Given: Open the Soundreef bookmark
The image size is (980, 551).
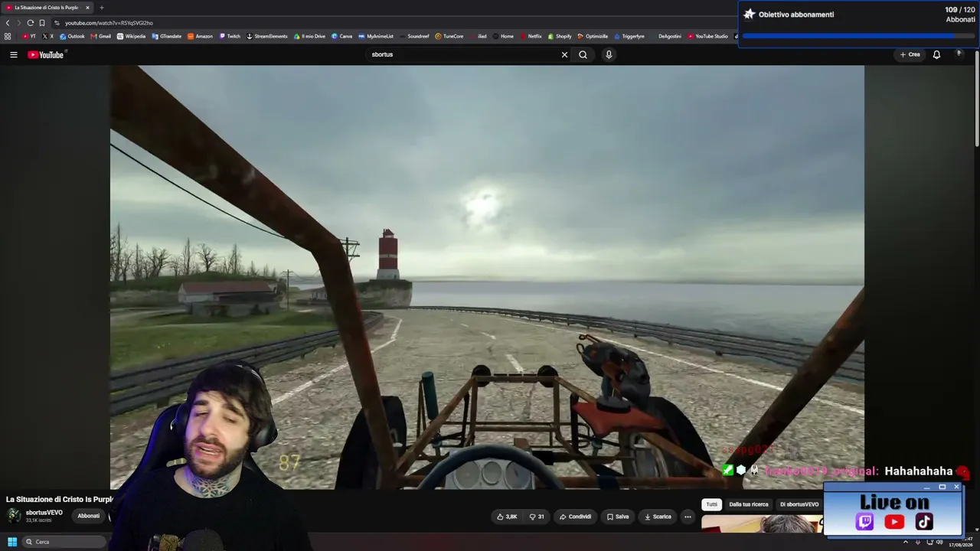Looking at the screenshot, I should pos(414,36).
